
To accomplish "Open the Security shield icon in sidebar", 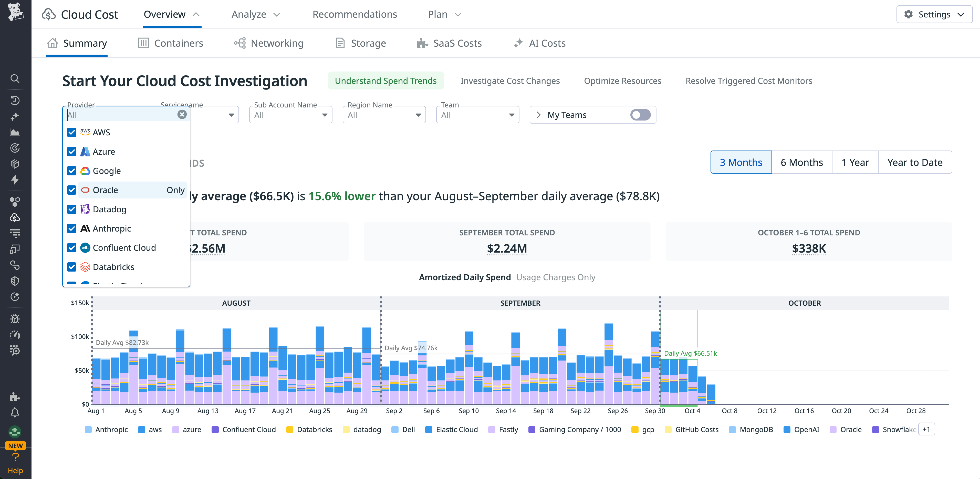I will point(15,281).
